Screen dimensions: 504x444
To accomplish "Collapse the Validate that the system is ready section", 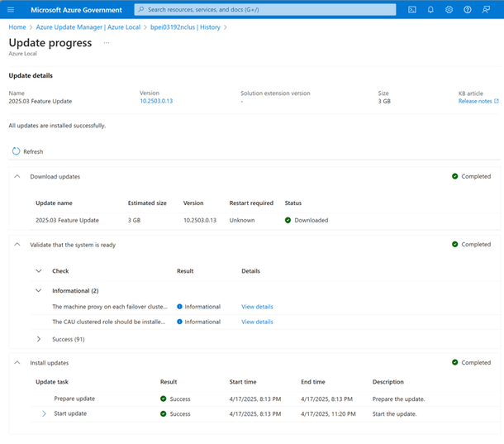I will [17, 245].
